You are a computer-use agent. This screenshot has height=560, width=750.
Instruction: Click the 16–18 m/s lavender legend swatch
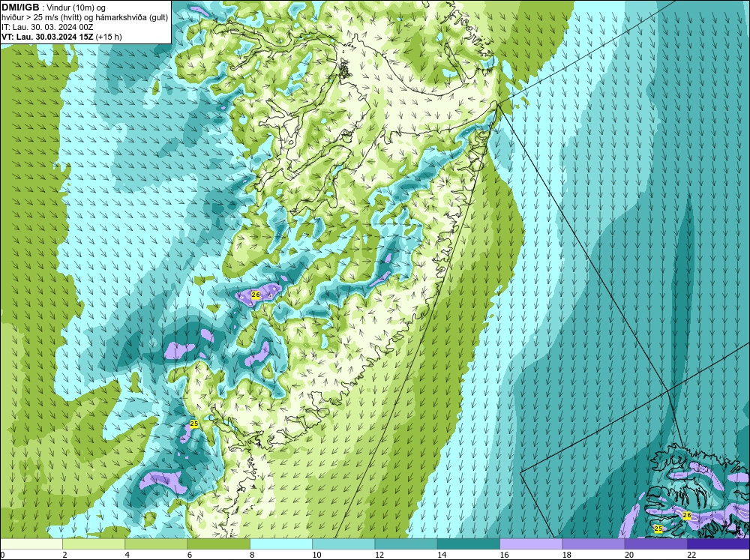(531, 544)
